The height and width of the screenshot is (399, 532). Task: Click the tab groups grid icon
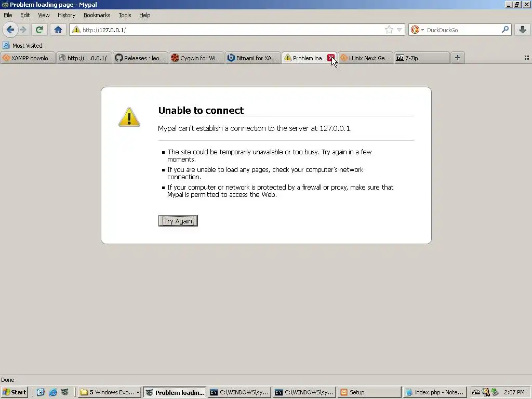pyautogui.click(x=527, y=58)
